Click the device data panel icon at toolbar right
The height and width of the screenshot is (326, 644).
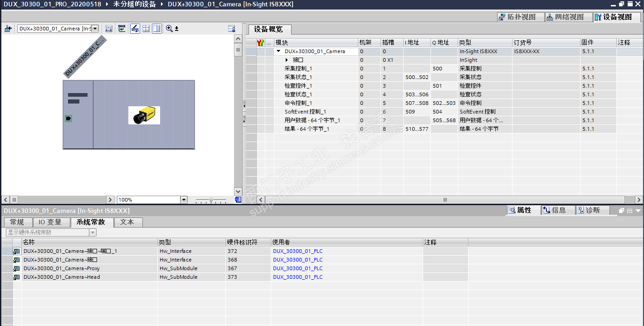(x=231, y=29)
